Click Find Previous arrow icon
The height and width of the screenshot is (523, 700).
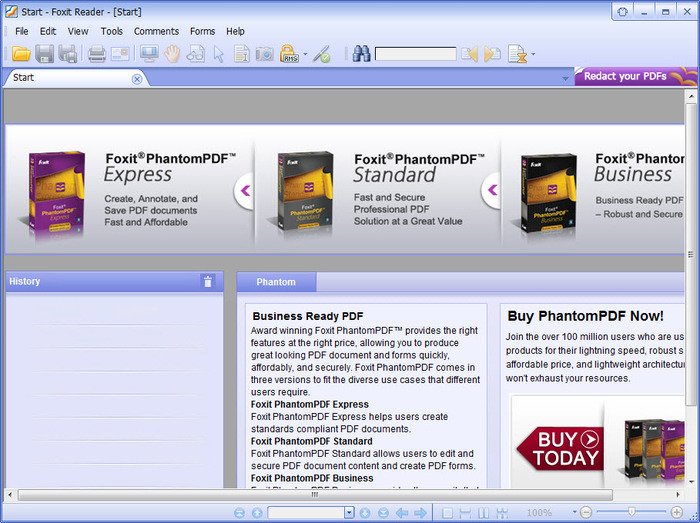point(470,54)
